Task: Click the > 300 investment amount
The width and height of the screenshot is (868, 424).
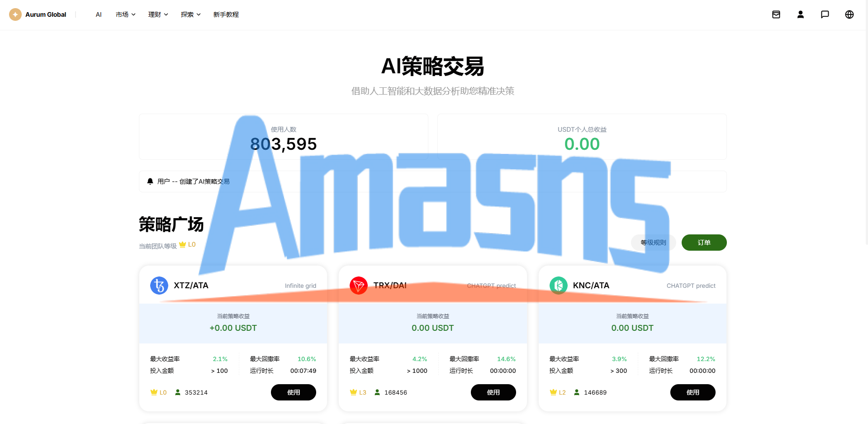Action: 619,371
